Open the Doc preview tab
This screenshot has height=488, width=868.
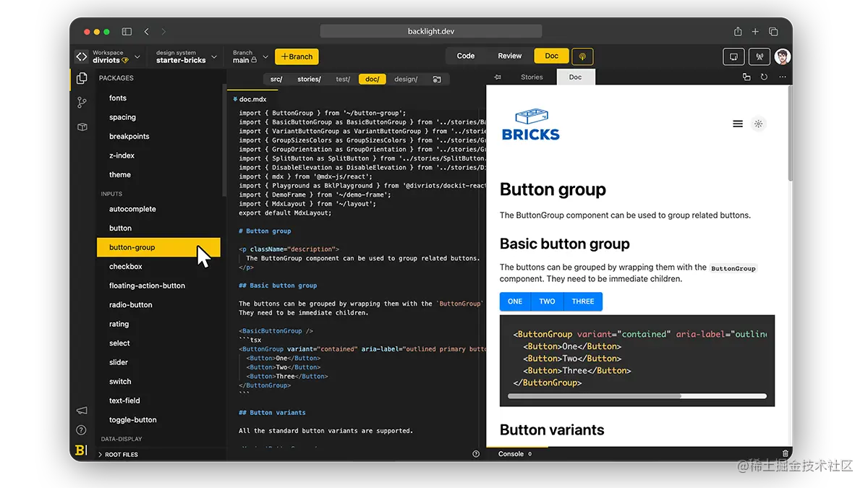coord(576,77)
